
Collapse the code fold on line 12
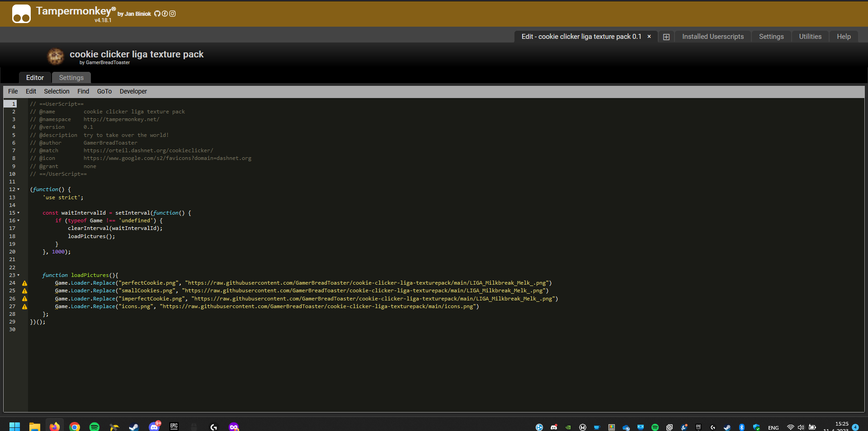pos(19,189)
